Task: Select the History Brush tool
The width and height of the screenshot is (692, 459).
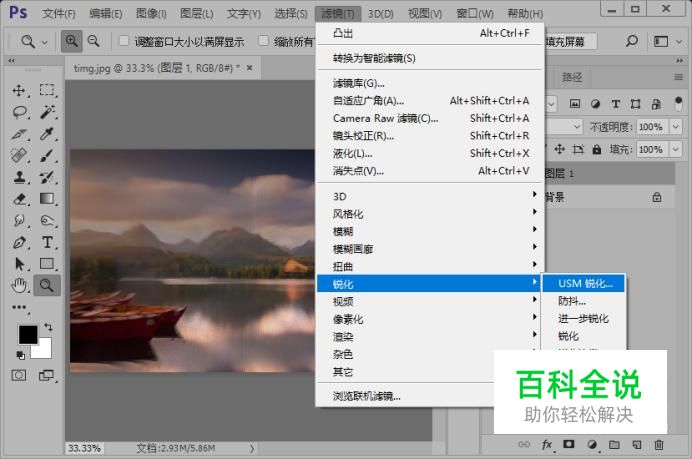Action: click(47, 177)
